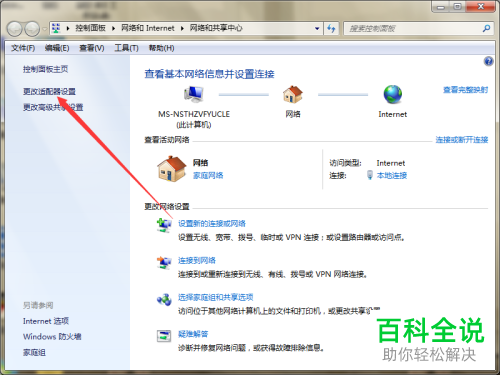
Task: Open the 工具(T) menu
Action: [126, 48]
